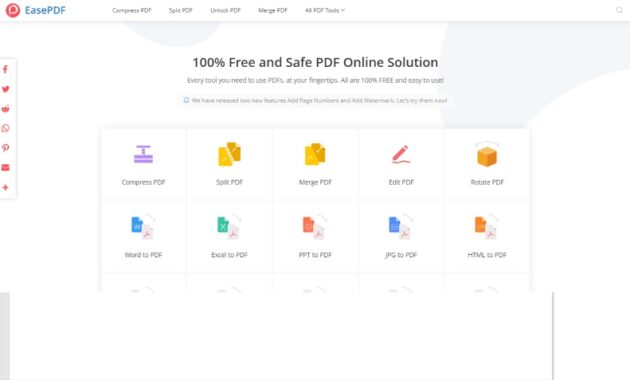Click the EasePDF logo link
This screenshot has height=380, width=630.
pos(36,10)
